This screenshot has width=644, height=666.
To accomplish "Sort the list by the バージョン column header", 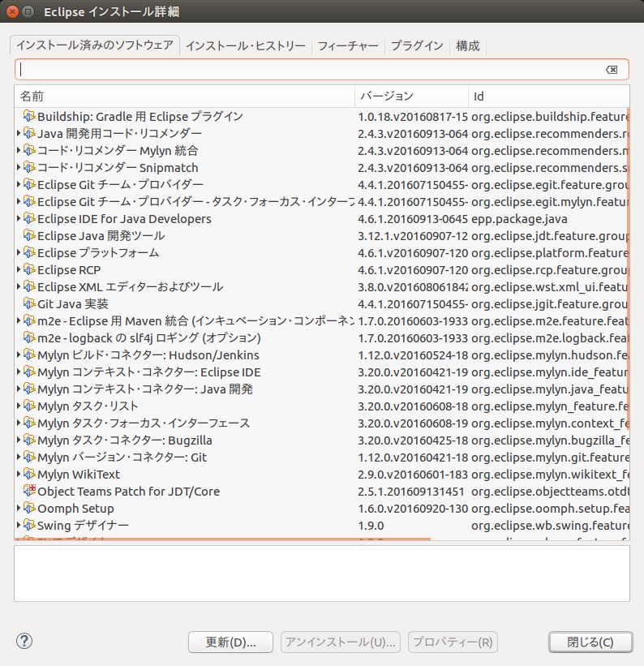I will point(412,96).
